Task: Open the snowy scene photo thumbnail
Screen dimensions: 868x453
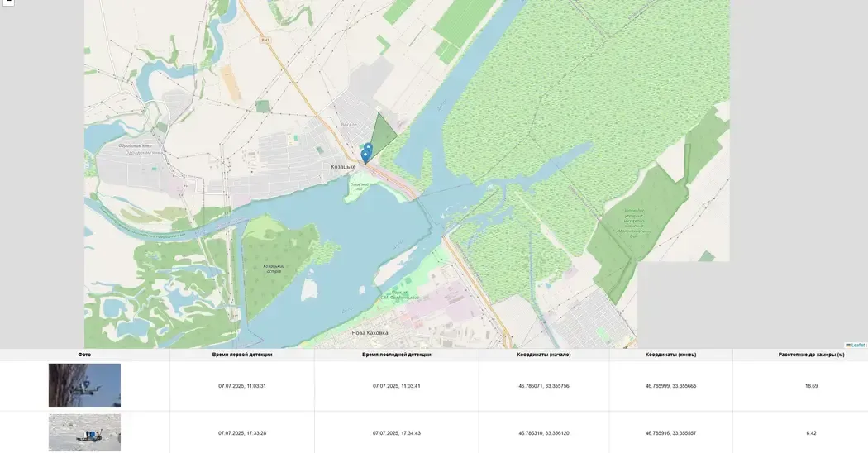Action: click(84, 432)
